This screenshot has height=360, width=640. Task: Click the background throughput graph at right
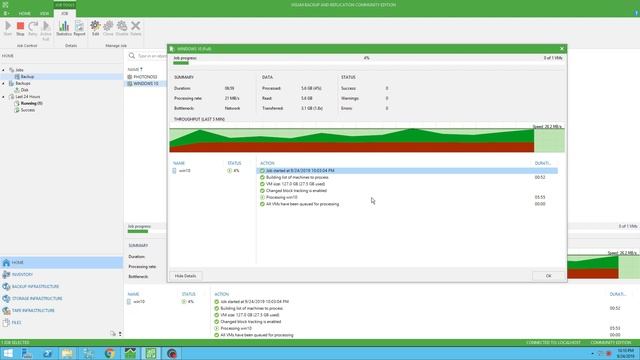603,267
